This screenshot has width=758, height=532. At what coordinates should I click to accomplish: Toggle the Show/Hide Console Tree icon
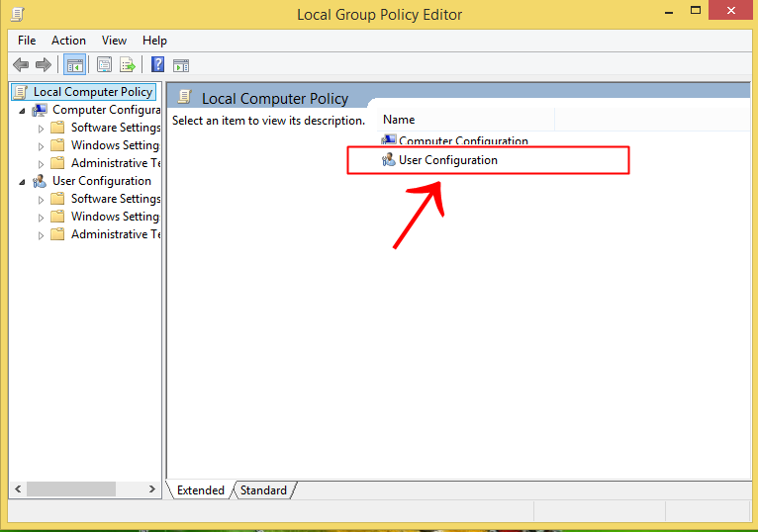[75, 64]
